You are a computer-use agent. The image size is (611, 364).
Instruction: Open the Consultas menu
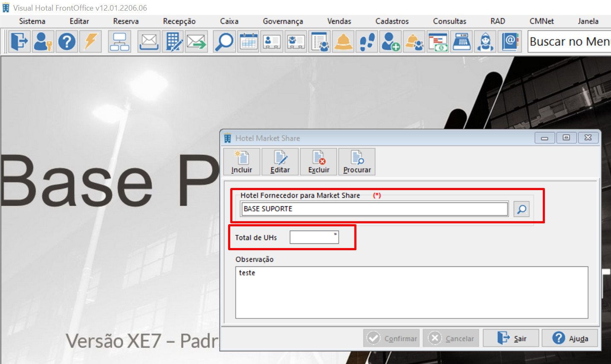point(449,21)
